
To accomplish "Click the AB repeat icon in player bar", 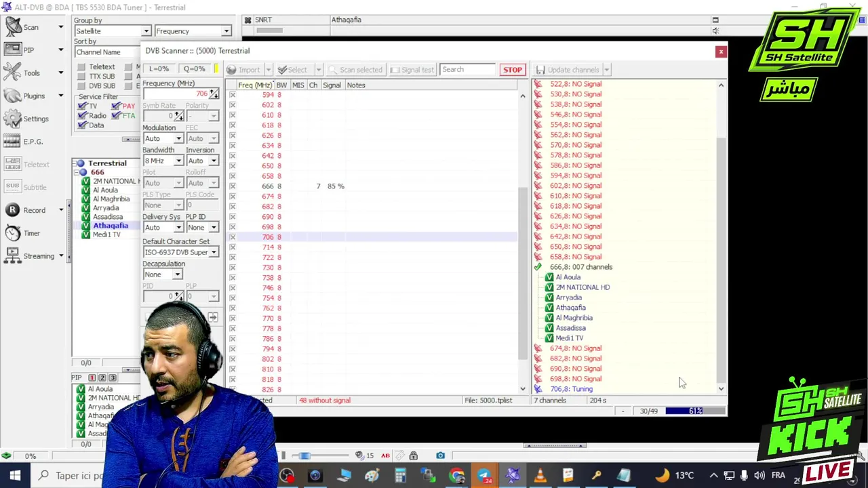I will coord(385,455).
